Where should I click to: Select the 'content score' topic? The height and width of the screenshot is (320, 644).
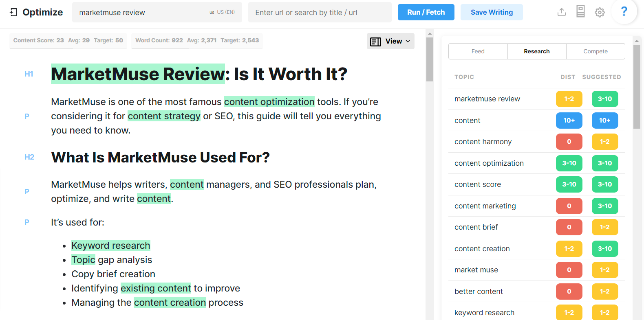(537, 184)
